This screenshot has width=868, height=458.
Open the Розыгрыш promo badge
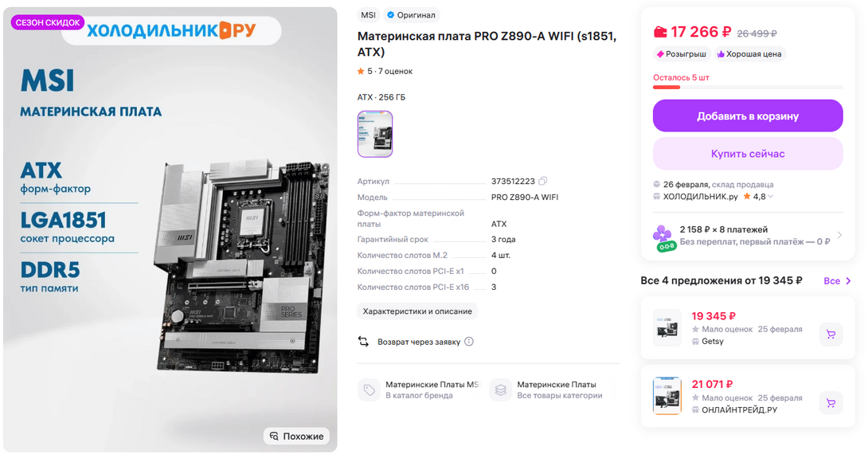[x=682, y=53]
